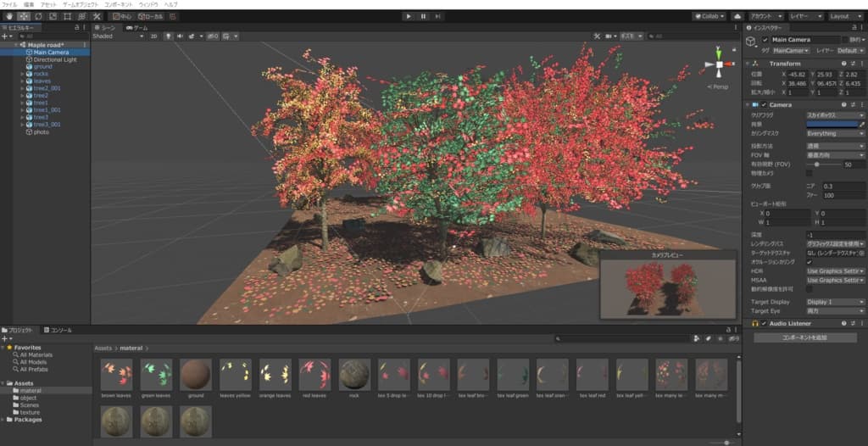Switch to the ゲーム (Game) tab

[136, 27]
